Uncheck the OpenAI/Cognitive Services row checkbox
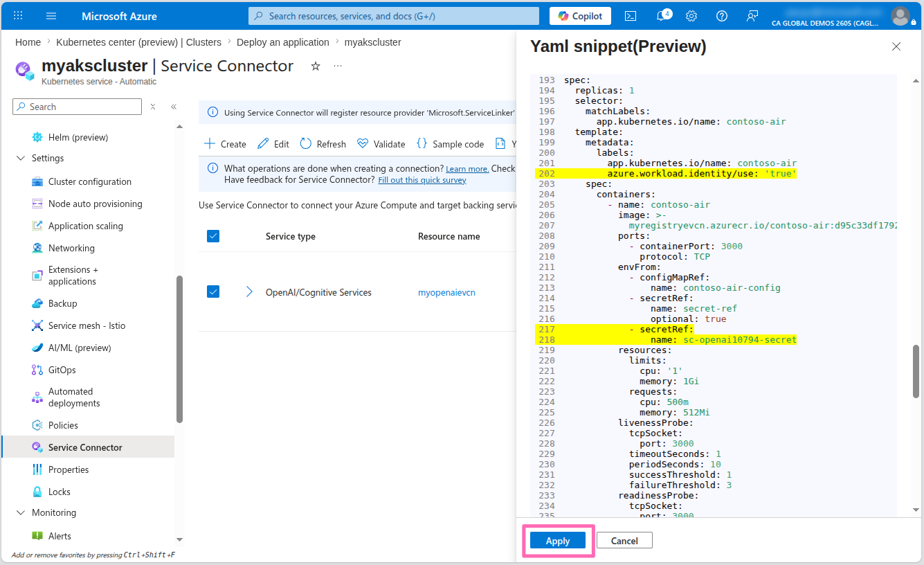The image size is (924, 565). click(x=213, y=292)
